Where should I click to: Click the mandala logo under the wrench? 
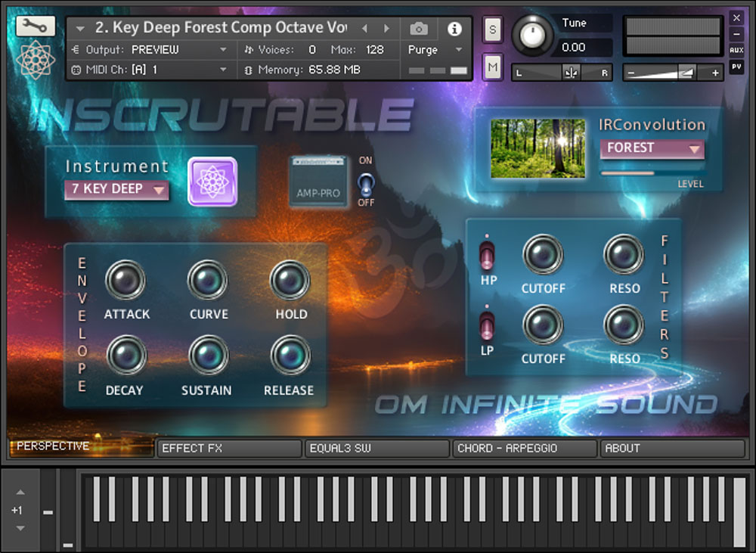tap(36, 60)
